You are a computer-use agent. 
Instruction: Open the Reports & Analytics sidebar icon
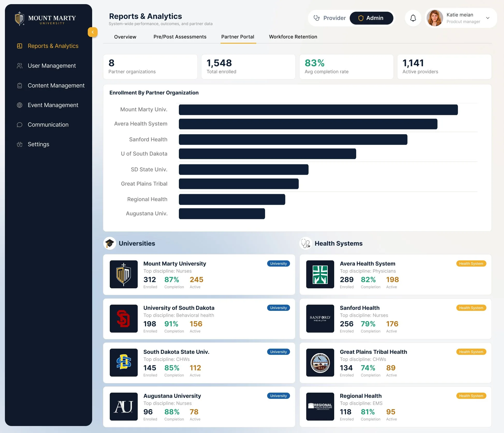tap(19, 46)
